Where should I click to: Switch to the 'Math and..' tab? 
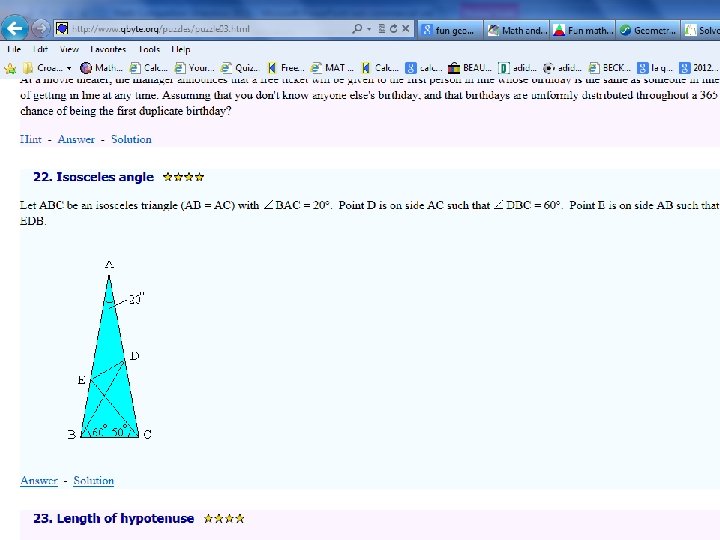(517, 30)
